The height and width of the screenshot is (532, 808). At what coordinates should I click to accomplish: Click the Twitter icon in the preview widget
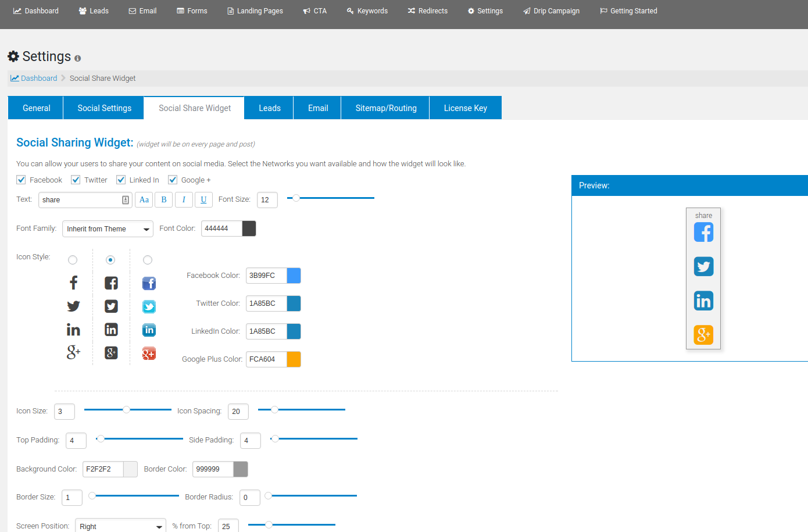pyautogui.click(x=703, y=267)
